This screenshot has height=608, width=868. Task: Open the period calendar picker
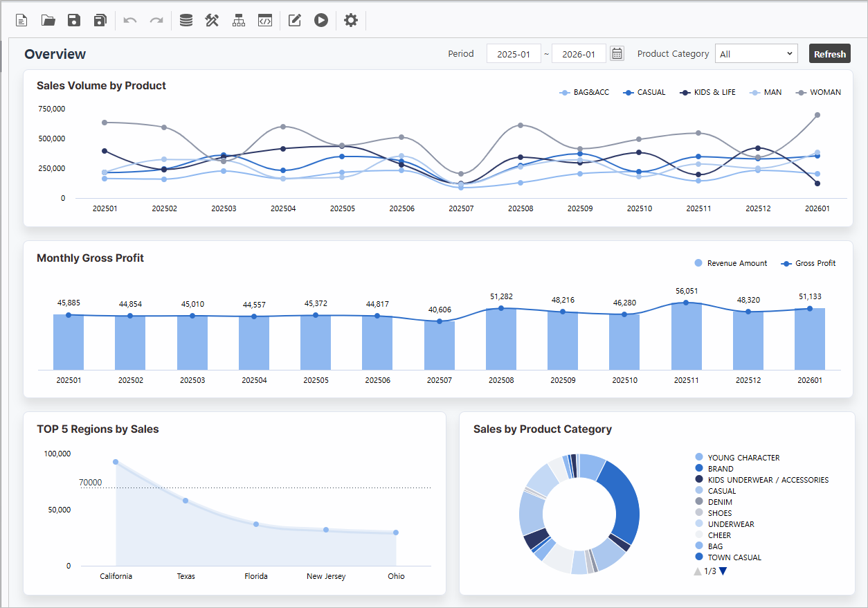tap(617, 54)
